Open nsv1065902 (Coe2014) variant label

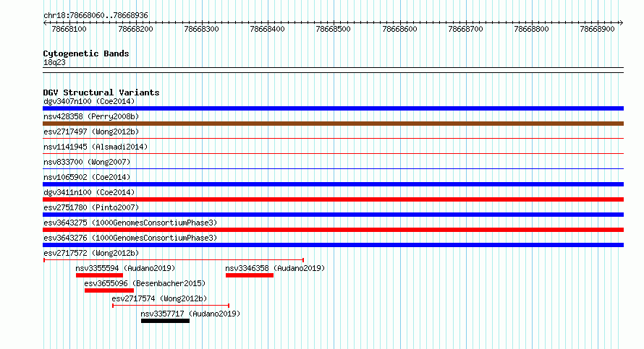[87, 177]
